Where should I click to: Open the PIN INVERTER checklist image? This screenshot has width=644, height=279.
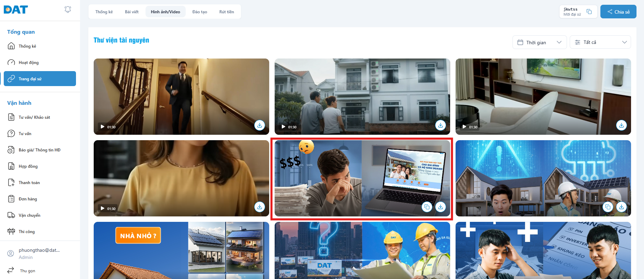pos(543,250)
